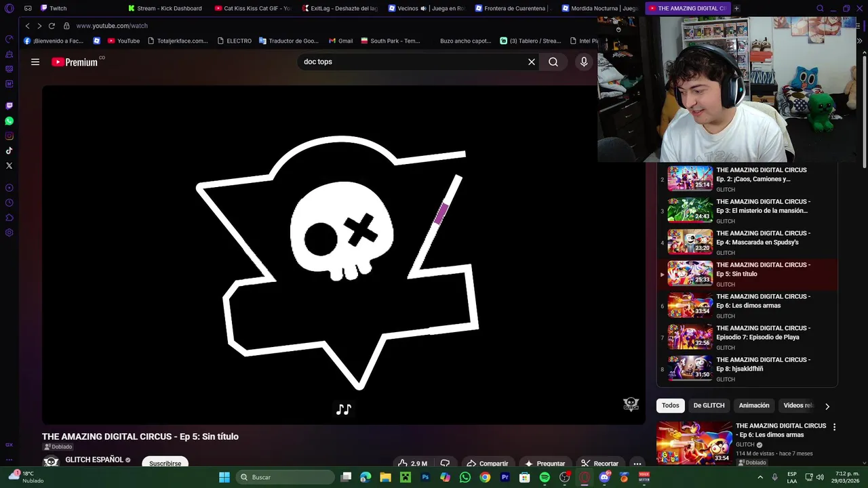
Task: Go forward with the browser forward arrow
Action: pos(39,26)
